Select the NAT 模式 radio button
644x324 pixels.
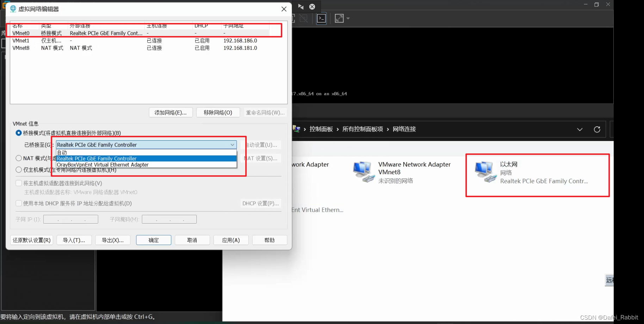[x=19, y=158]
